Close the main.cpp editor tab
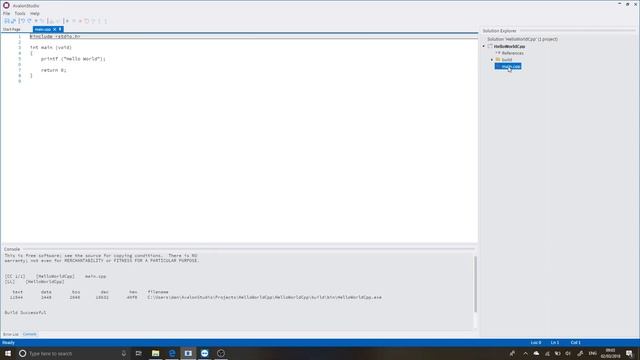The width and height of the screenshot is (640, 360). (x=54, y=29)
